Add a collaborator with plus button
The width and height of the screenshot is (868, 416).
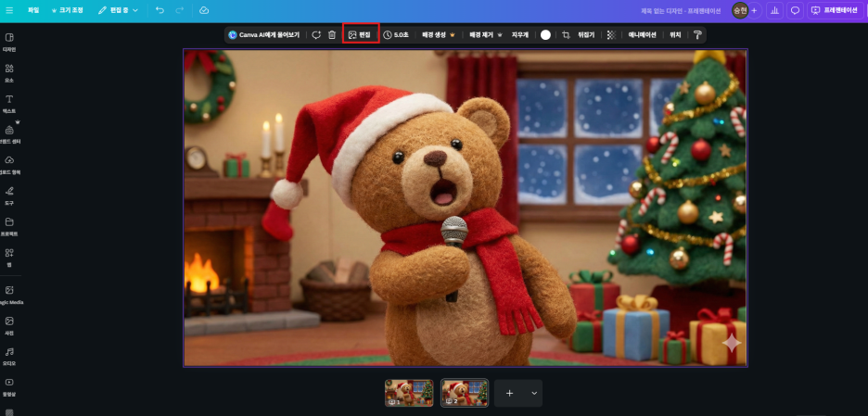click(754, 10)
